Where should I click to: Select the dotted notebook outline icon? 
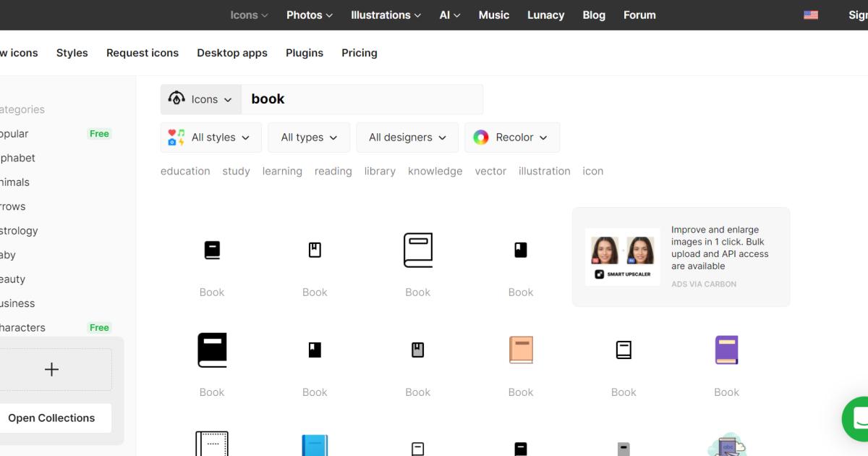(212, 443)
